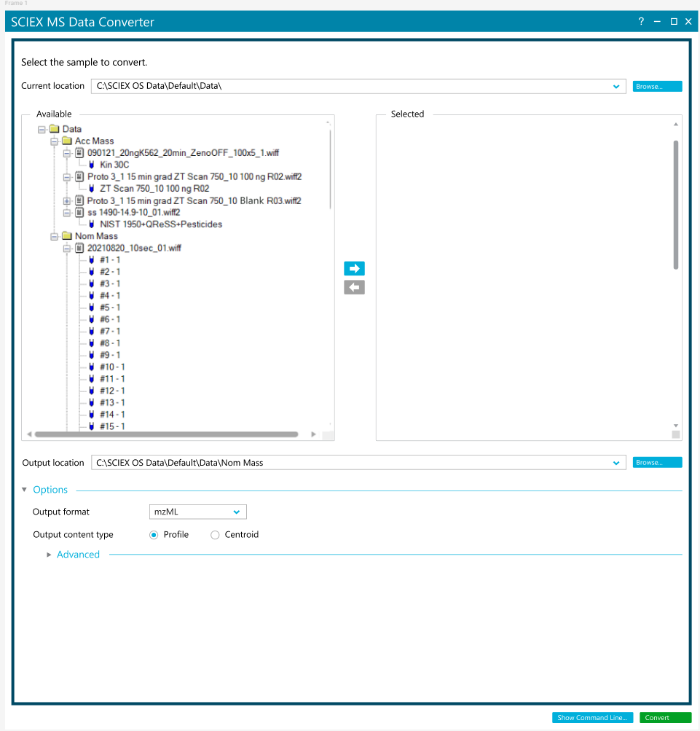Click the Acc Mass folder icon
Viewport: 700px width, 731px height.
(x=66, y=141)
